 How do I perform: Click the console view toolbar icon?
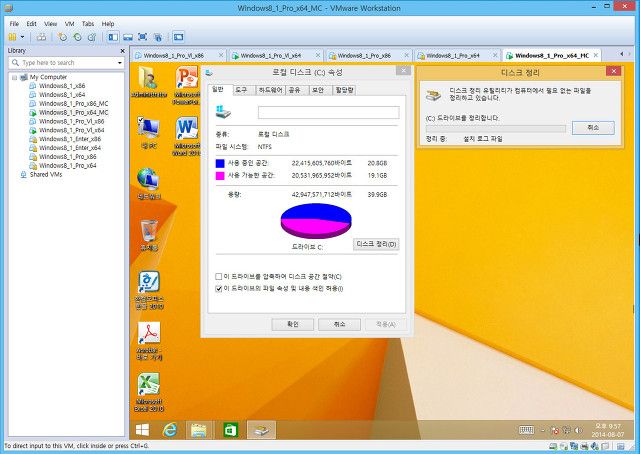(x=178, y=37)
